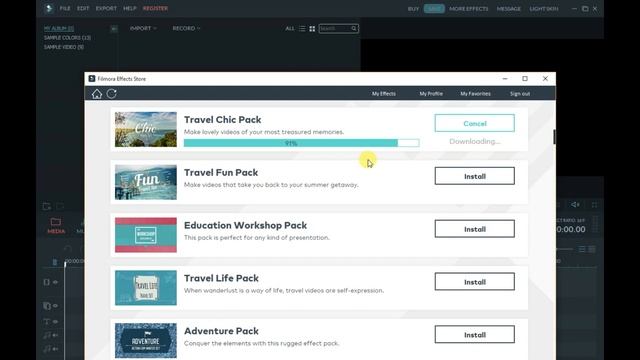This screenshot has width=640, height=360.
Task: Click the first timeline zoom view icon
Action: 582,249
